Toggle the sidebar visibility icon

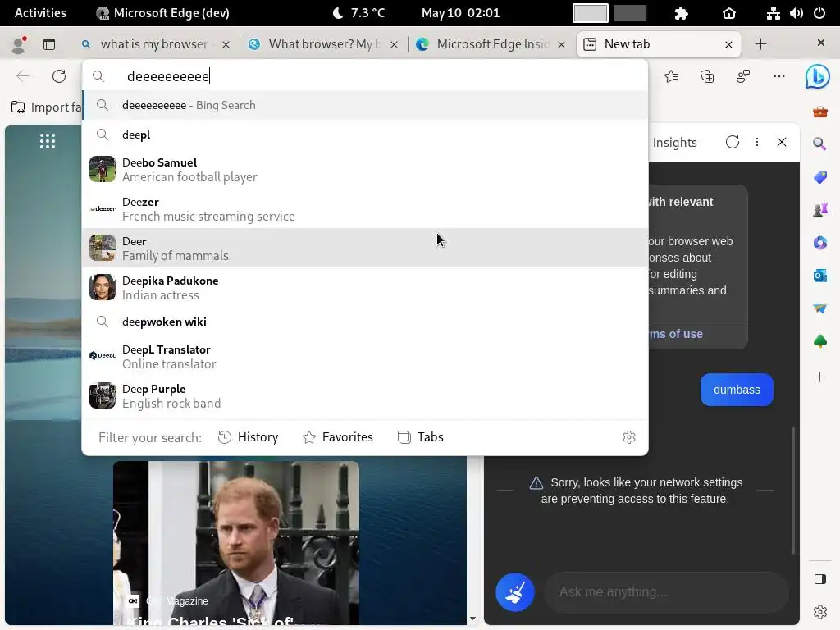click(819, 579)
